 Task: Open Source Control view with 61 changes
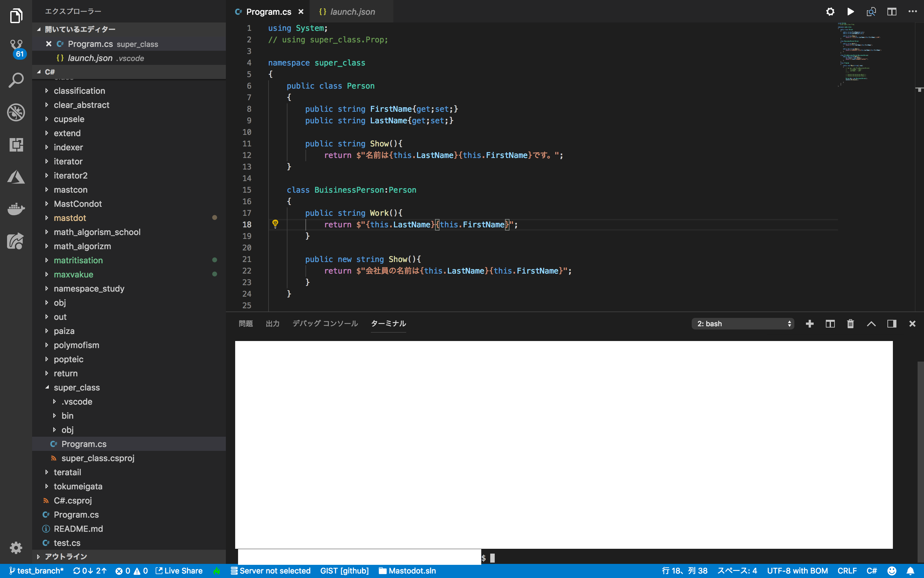16,48
